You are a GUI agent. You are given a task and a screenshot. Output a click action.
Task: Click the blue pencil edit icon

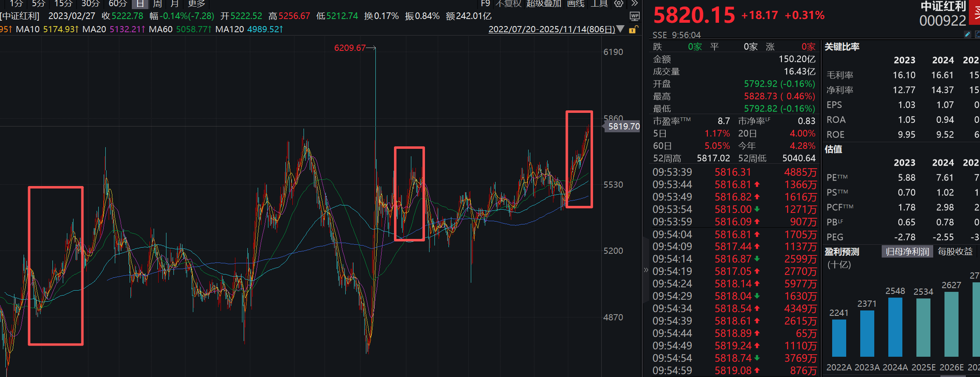[967, 34]
